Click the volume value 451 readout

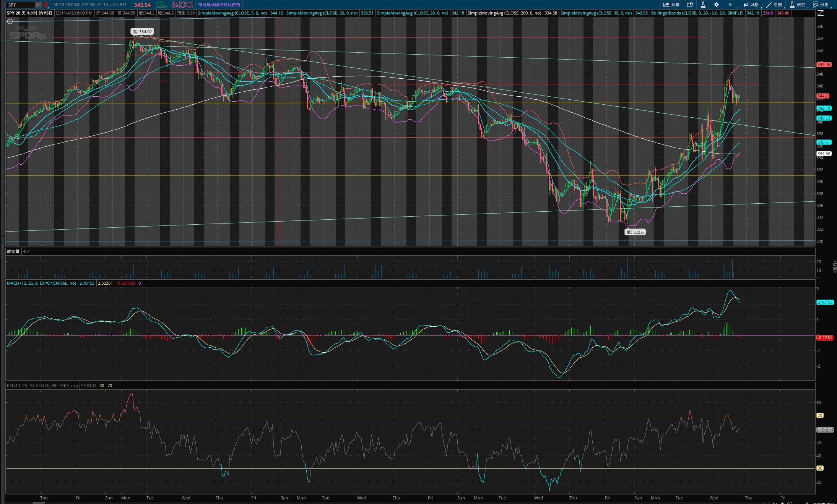(26, 251)
